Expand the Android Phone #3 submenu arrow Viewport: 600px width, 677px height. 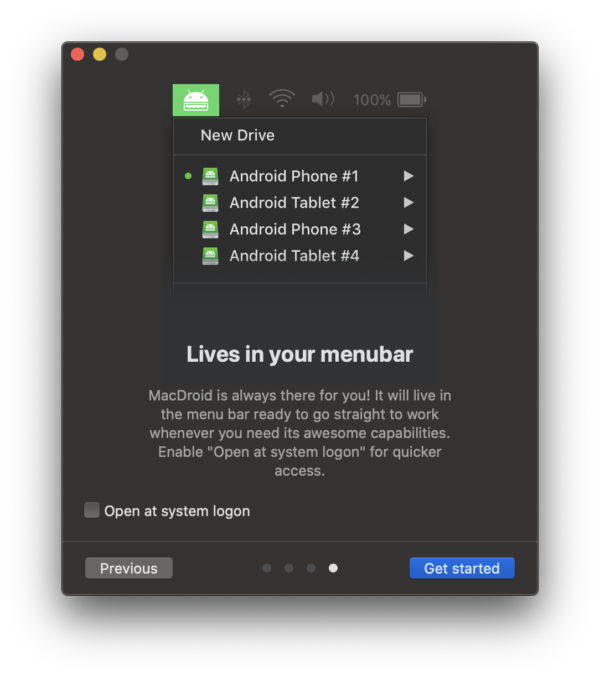click(408, 229)
